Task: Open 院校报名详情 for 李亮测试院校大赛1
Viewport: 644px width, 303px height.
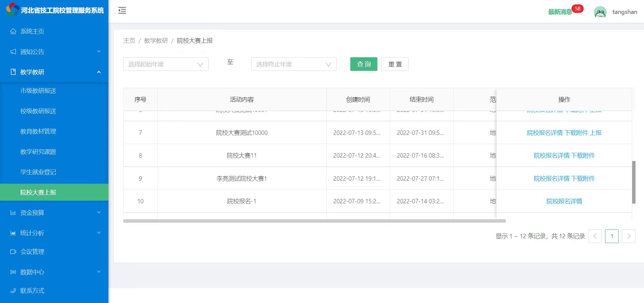Action: tap(552, 179)
